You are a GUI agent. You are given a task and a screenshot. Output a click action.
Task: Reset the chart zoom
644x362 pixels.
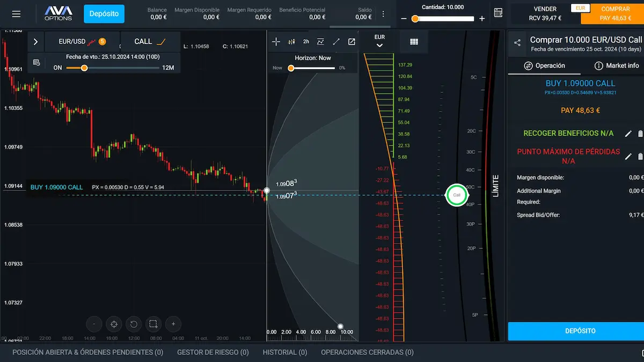(134, 324)
